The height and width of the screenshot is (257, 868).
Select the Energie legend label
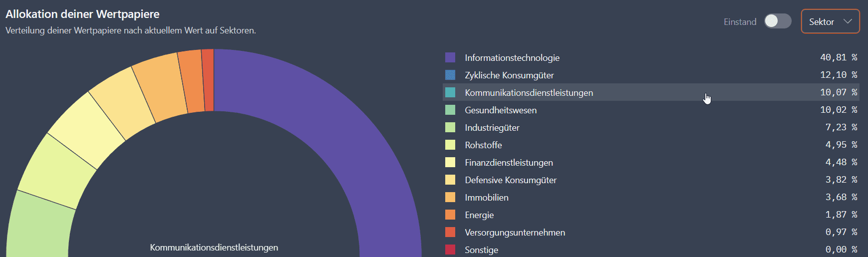coord(479,215)
